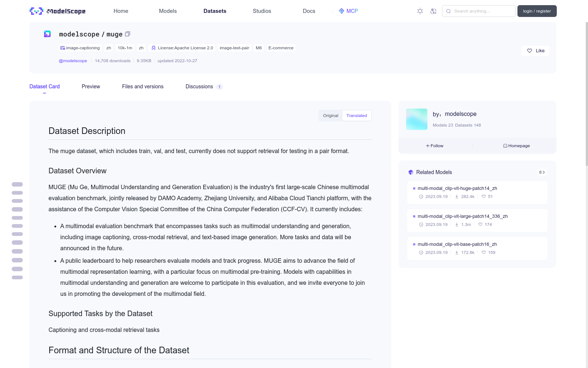This screenshot has width=588, height=368.
Task: Follow the modelscope author
Action: pos(434,146)
